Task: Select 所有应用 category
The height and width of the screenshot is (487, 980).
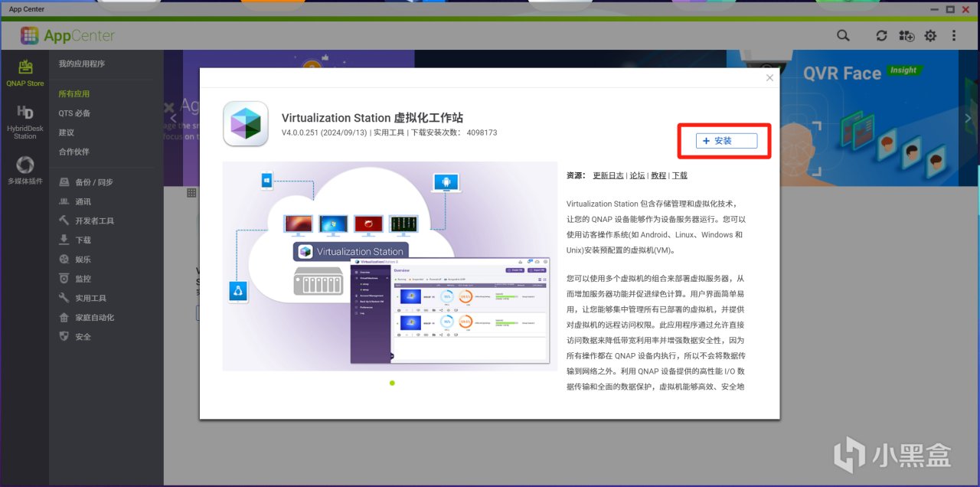Action: coord(74,94)
